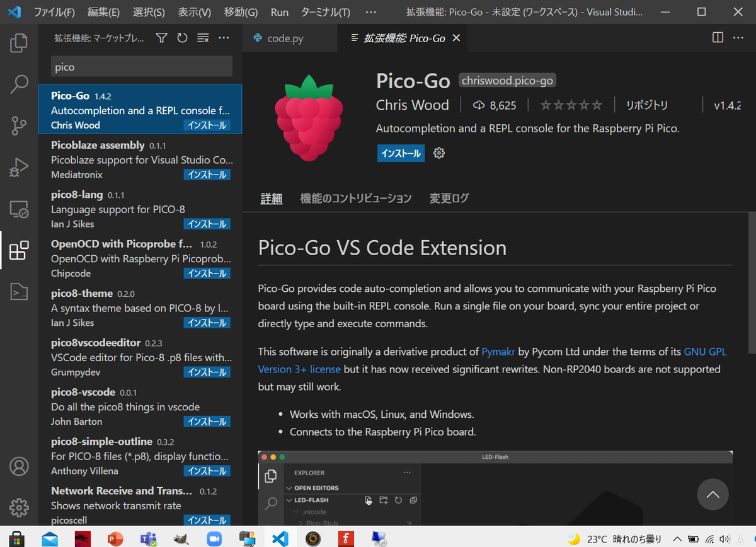Screen dimensions: 756x547
Task: Click the star rating of Pico-Go
Action: [x=571, y=105]
